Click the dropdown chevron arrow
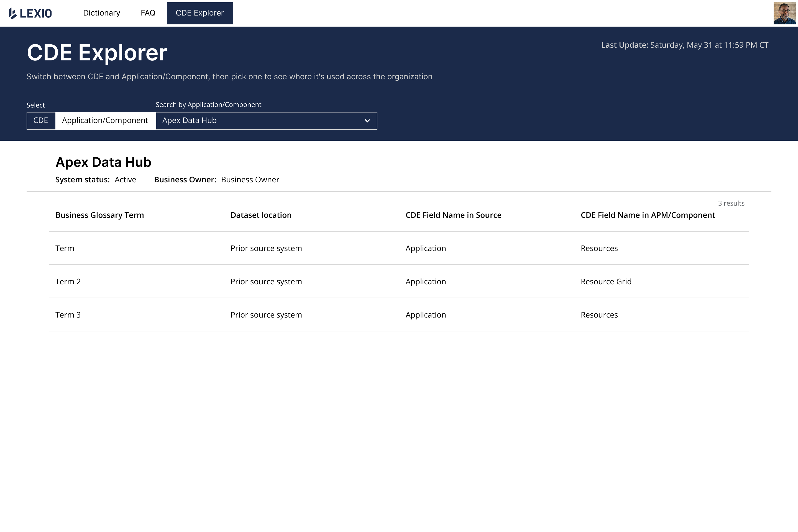 pyautogui.click(x=367, y=121)
